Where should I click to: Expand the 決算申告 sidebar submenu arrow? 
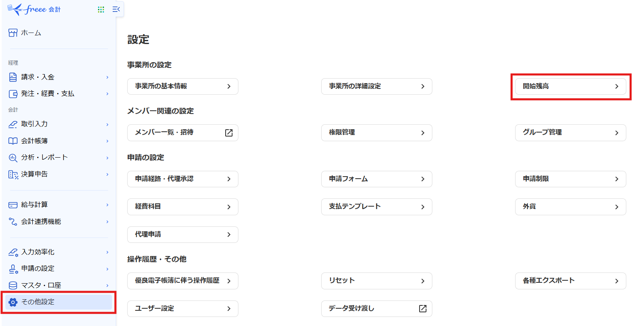(x=107, y=175)
